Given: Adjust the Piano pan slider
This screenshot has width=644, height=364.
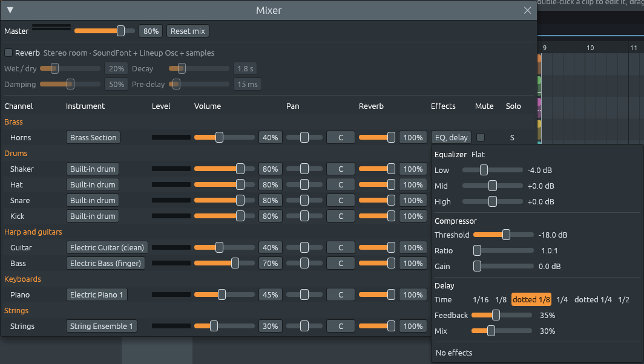Looking at the screenshot, I should click(x=304, y=294).
